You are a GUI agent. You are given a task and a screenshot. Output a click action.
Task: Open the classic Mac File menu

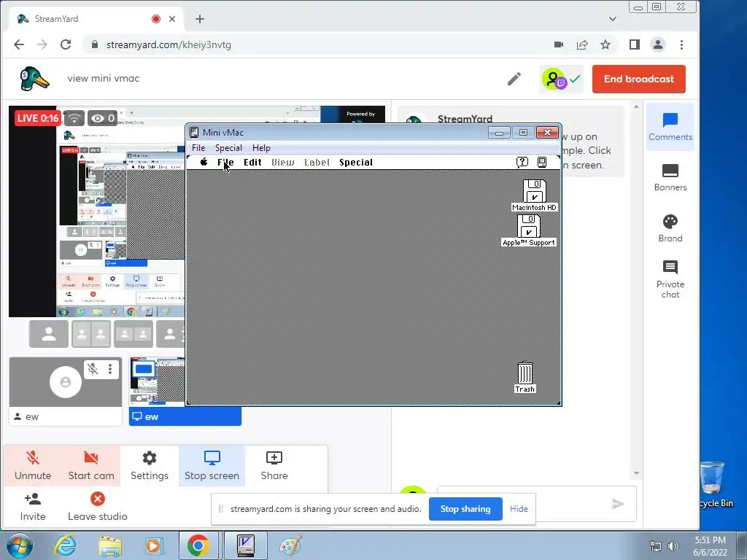pyautogui.click(x=225, y=163)
